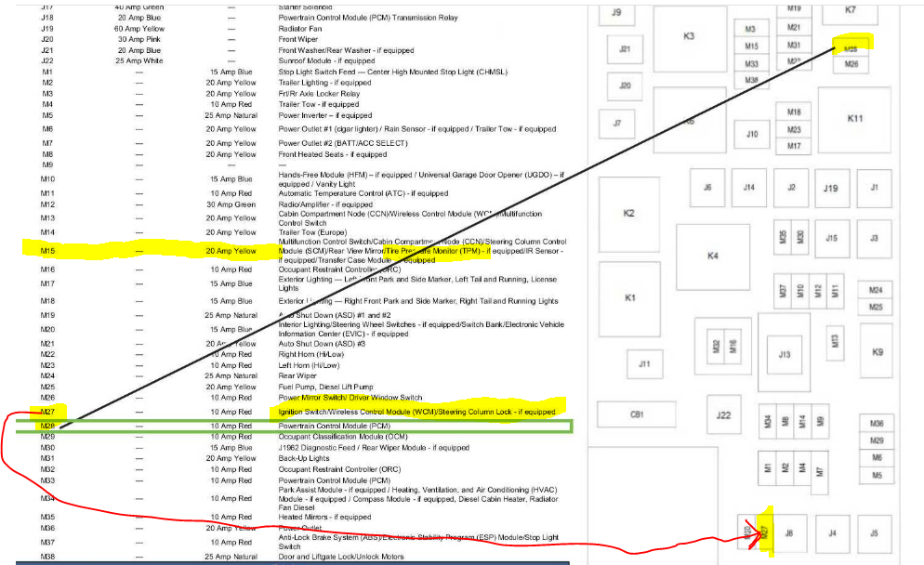Select 'Right Horn (Hi/Low)' description
The width and height of the screenshot is (924, 565).
click(x=311, y=354)
